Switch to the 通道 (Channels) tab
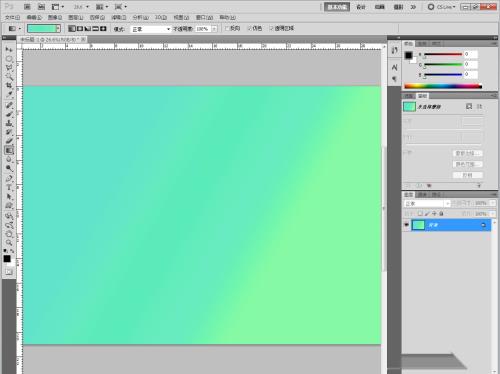Viewport: 500px width, 374px height. 423,194
